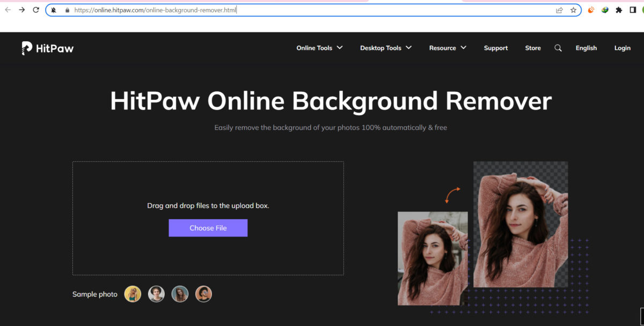Expand the Resource dropdown menu

(448, 48)
